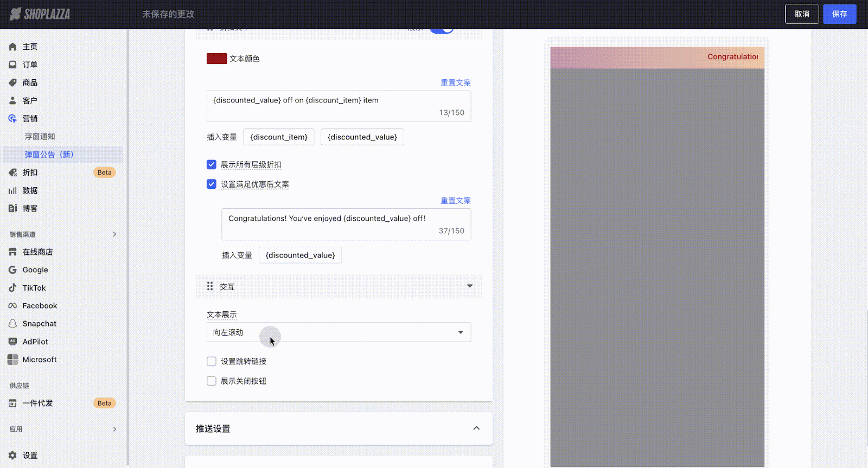The image size is (868, 468).
Task: Click the Shoplazza logo
Action: [x=40, y=14]
